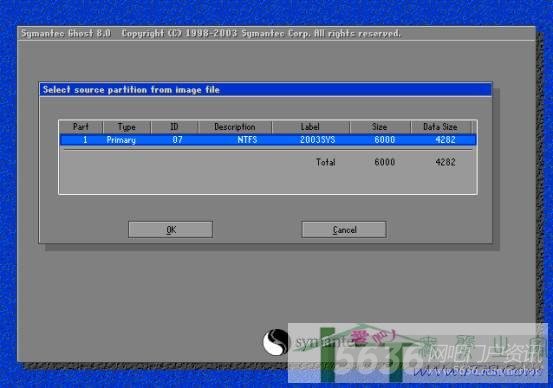Image resolution: width=553 pixels, height=388 pixels.
Task: Click the Cancel button
Action: [344, 230]
